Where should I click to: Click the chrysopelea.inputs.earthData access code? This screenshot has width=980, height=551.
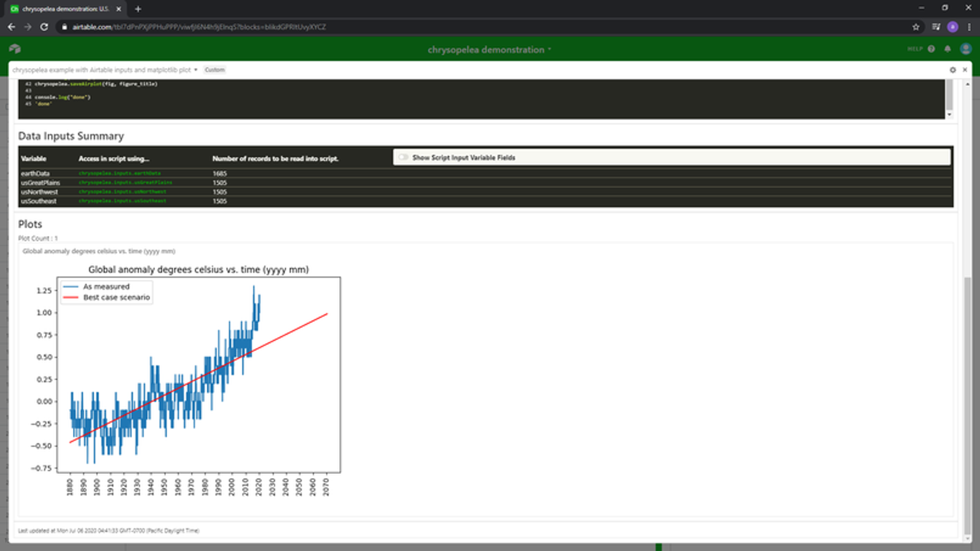pyautogui.click(x=119, y=173)
